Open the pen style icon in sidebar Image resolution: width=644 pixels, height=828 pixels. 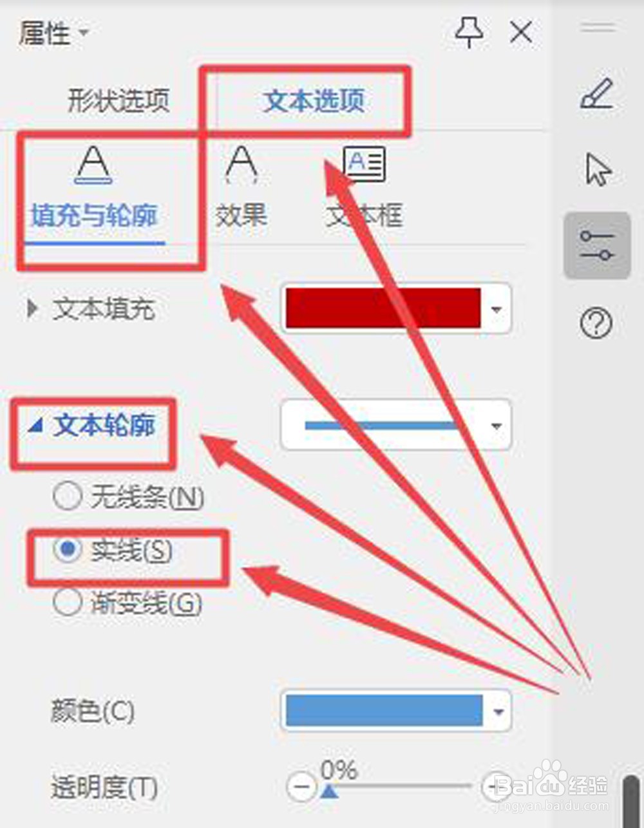596,94
